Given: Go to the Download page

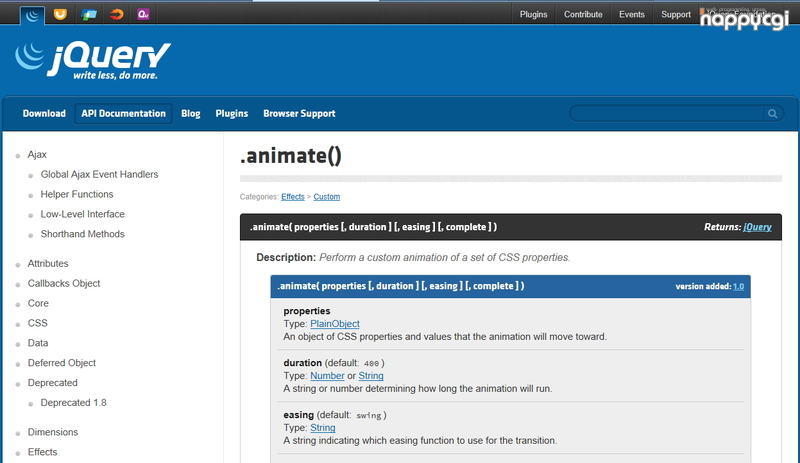Looking at the screenshot, I should pos(44,113).
